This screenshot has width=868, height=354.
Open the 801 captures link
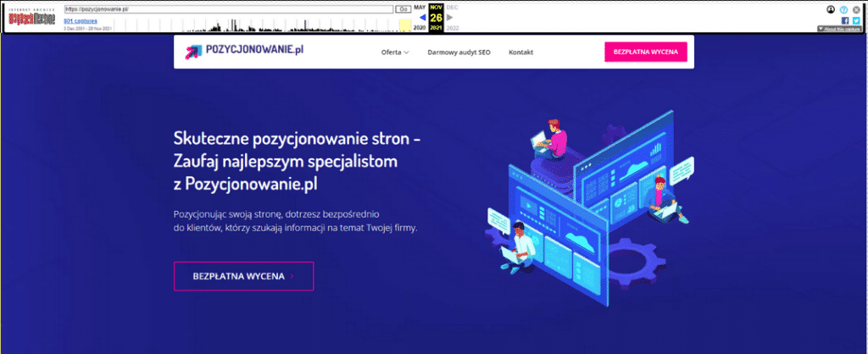coord(81,21)
